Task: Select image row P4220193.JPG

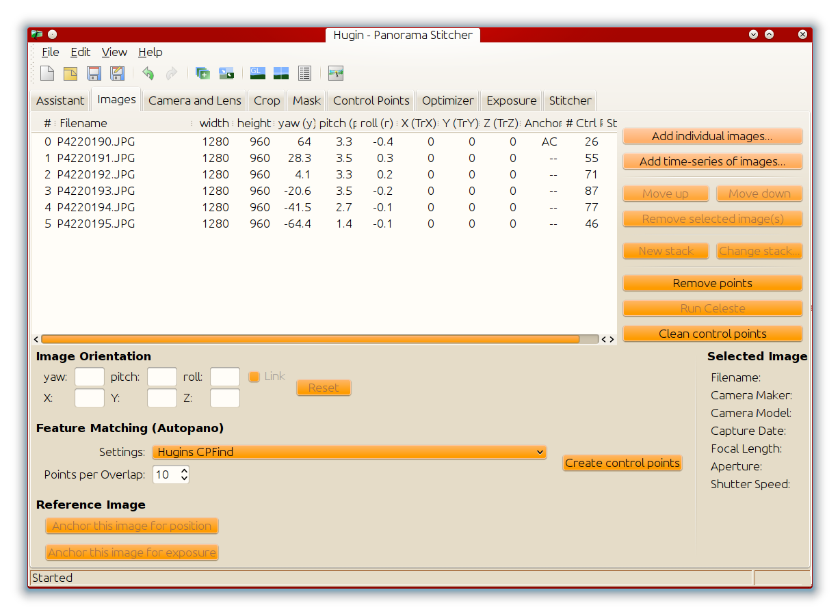Action: (324, 191)
